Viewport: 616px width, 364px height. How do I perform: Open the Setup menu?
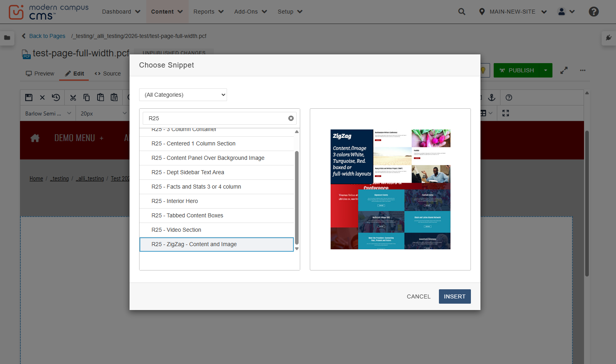click(x=290, y=12)
